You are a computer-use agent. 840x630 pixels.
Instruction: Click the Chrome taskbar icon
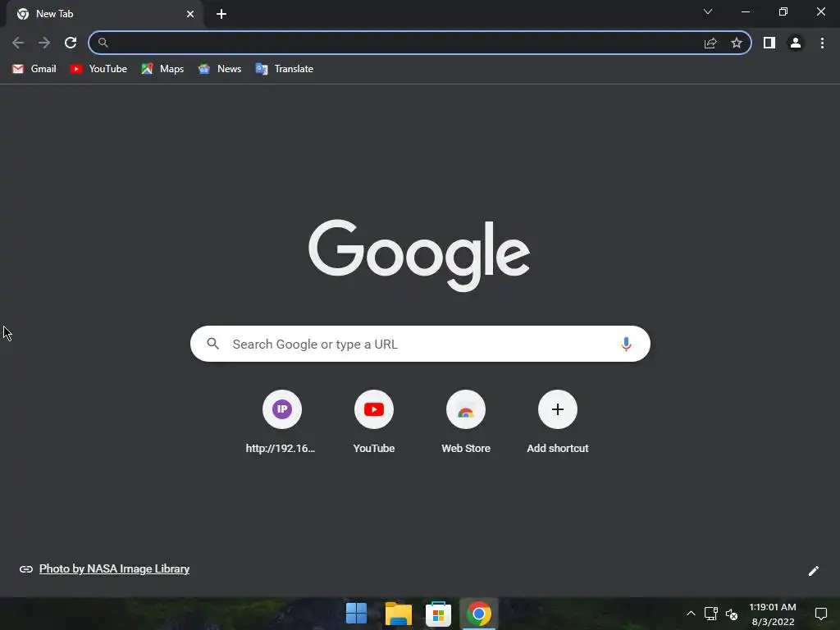479,614
